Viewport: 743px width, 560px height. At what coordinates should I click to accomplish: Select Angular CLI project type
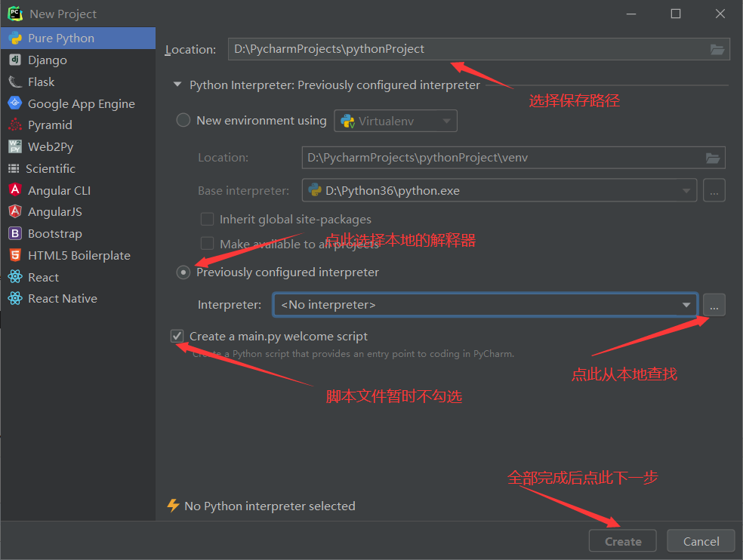coord(79,190)
